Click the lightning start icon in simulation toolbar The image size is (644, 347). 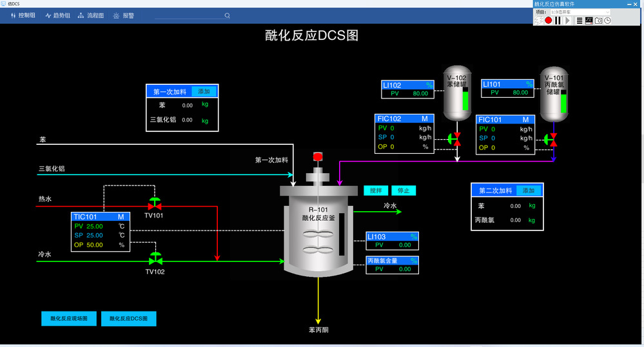pyautogui.click(x=539, y=21)
